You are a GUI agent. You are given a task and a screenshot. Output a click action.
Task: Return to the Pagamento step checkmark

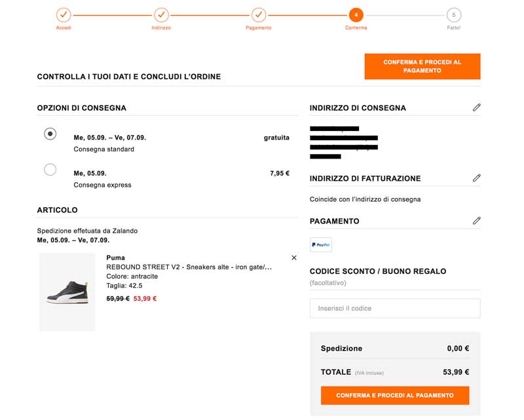click(x=259, y=14)
